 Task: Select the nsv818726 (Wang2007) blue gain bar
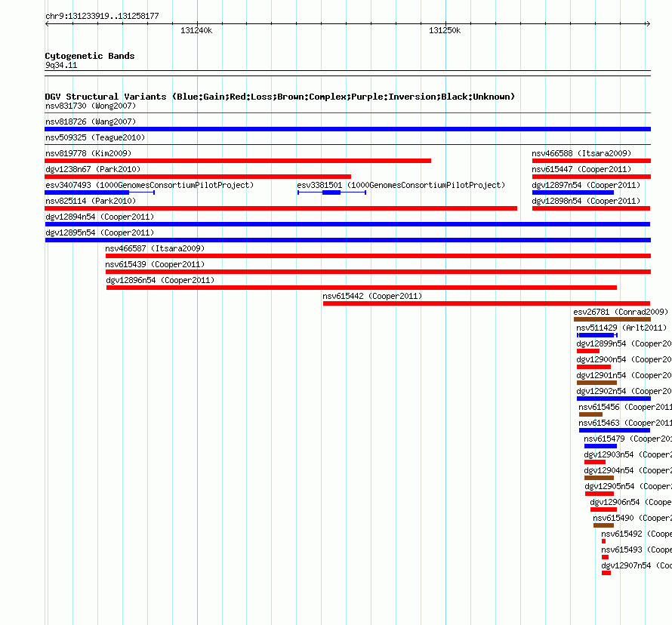pyautogui.click(x=347, y=129)
